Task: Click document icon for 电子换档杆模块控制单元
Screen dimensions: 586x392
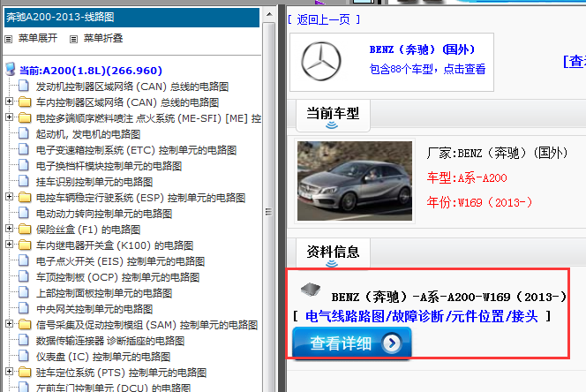Action: (x=24, y=165)
